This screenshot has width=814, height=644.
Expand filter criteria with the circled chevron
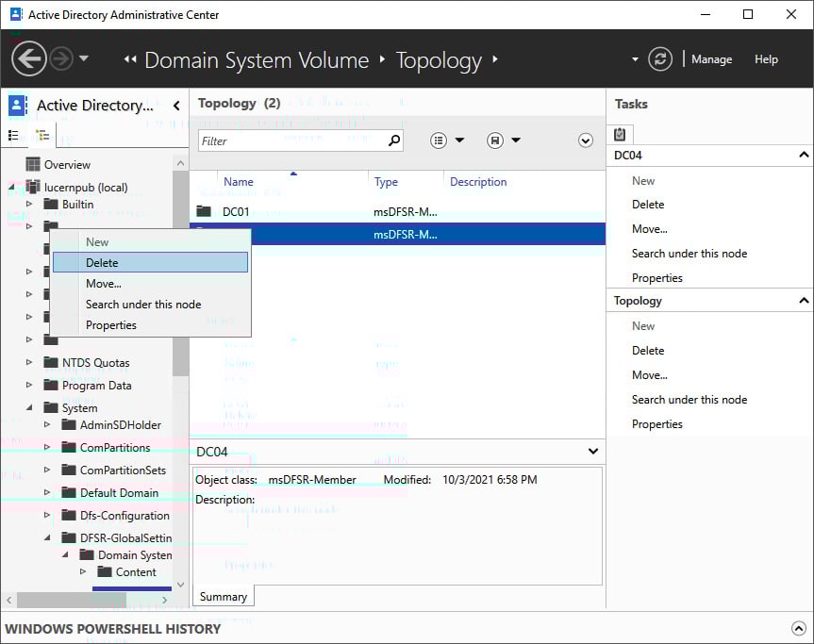586,140
